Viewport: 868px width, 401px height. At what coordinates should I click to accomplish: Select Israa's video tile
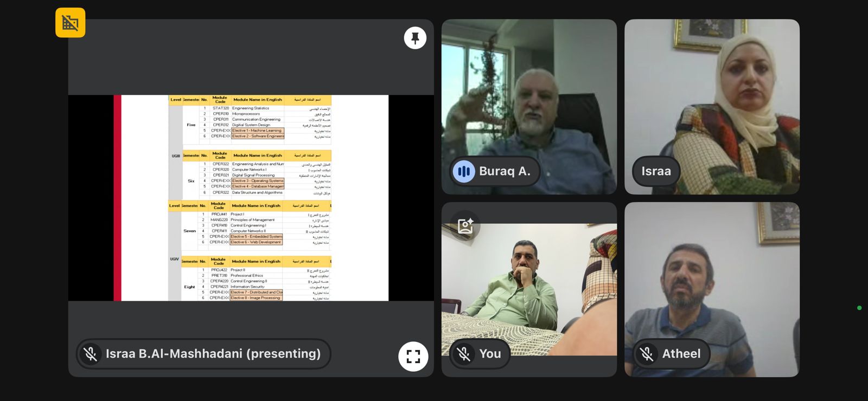pos(712,107)
